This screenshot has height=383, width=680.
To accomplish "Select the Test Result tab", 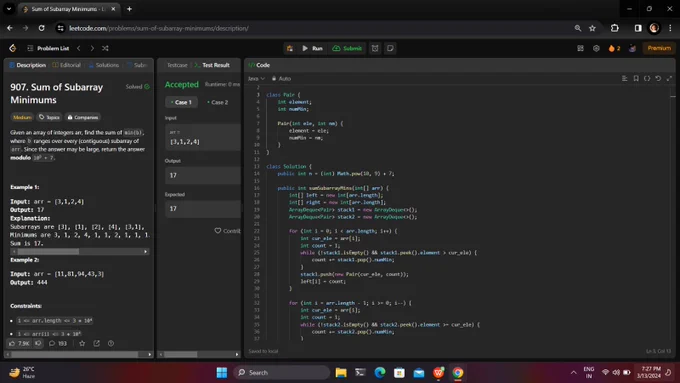I will (212, 65).
